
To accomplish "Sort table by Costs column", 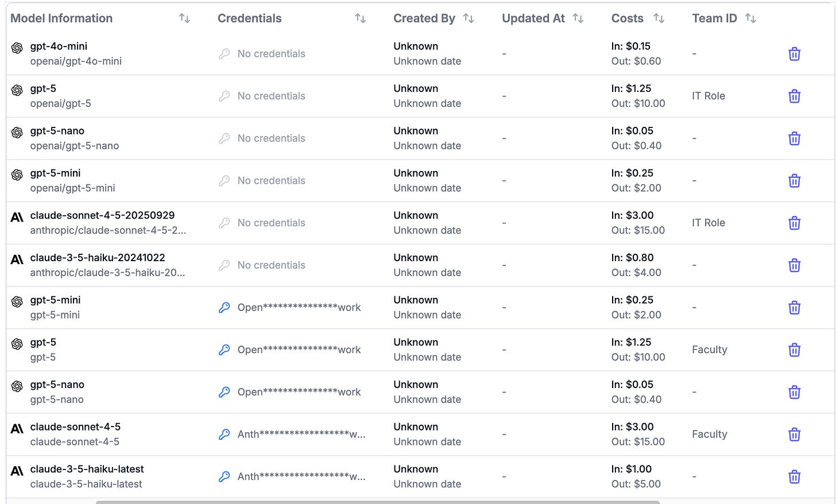I will pos(659,18).
